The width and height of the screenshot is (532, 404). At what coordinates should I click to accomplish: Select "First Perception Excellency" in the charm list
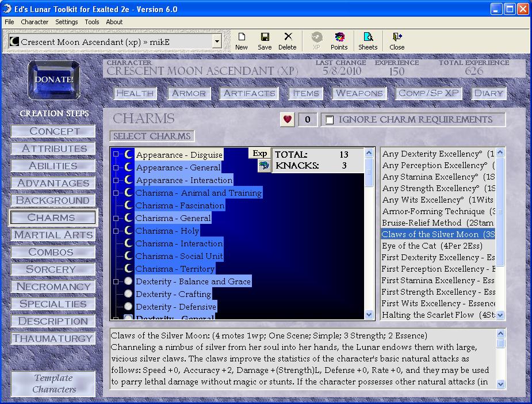click(x=438, y=269)
